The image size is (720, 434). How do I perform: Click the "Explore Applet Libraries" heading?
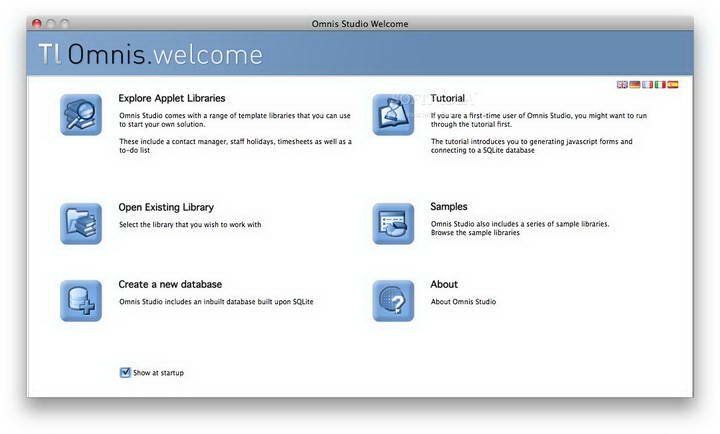[x=172, y=98]
